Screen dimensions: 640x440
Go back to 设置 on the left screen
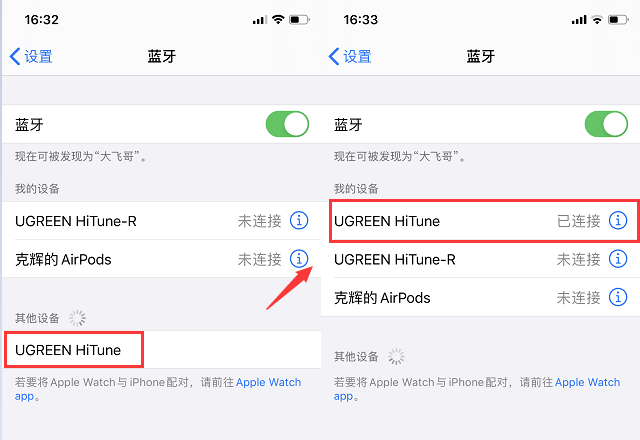point(31,56)
